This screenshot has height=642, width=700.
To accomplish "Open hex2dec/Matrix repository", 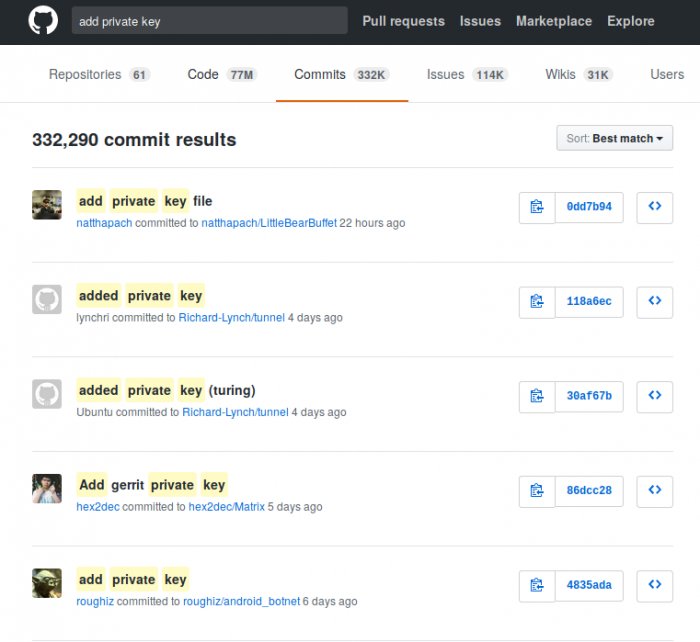I will click(226, 507).
